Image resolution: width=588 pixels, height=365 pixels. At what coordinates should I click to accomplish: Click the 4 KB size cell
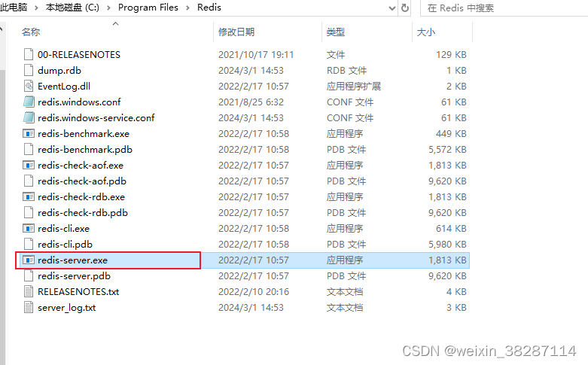point(456,291)
